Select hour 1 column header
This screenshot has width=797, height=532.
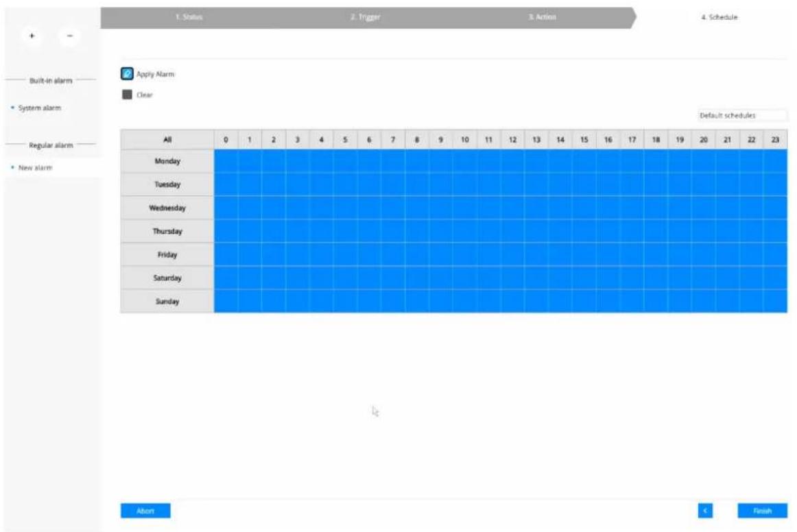point(250,140)
